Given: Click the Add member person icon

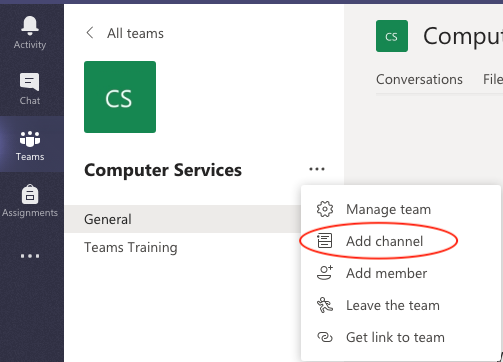Looking at the screenshot, I should click(x=325, y=273).
